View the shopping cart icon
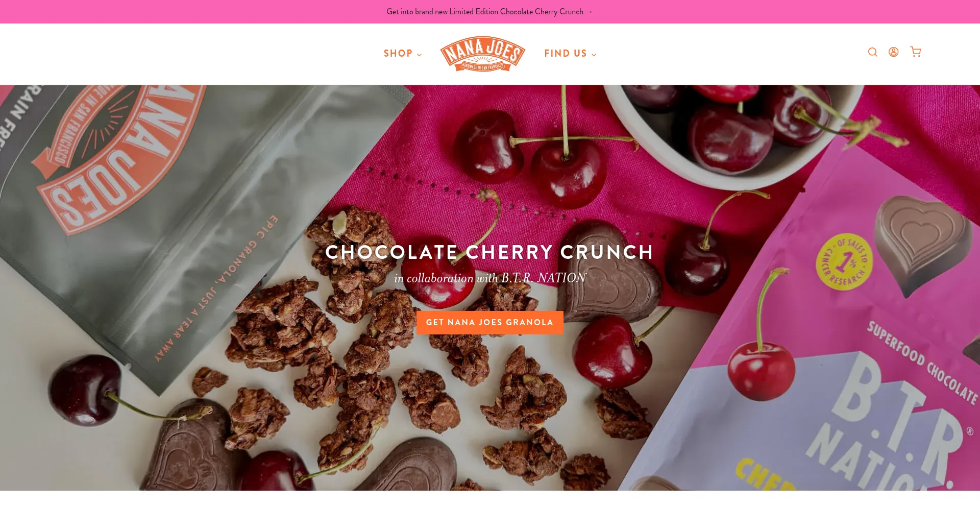This screenshot has height=507, width=980. 916,52
